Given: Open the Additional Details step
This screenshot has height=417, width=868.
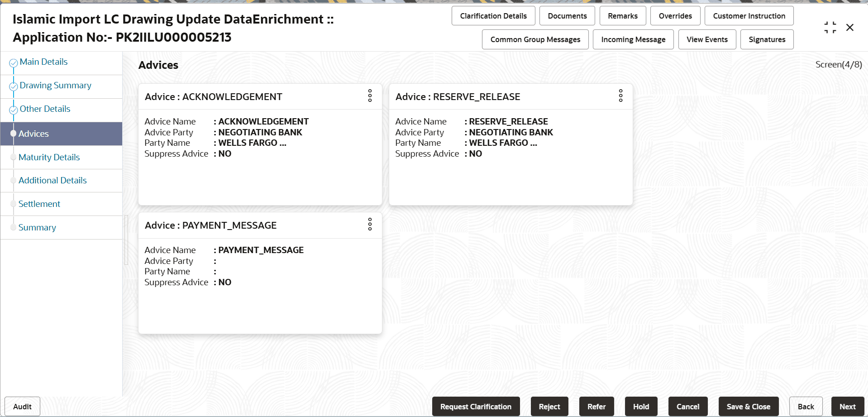Looking at the screenshot, I should (52, 180).
